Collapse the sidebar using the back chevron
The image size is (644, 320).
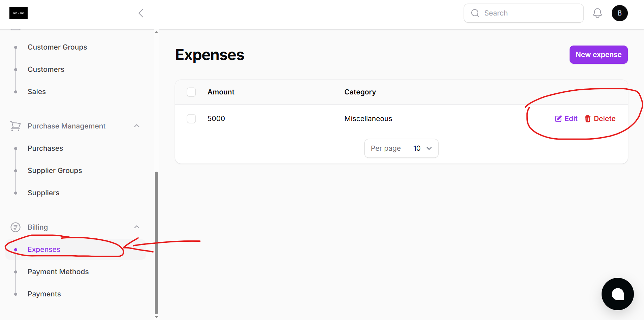click(141, 13)
